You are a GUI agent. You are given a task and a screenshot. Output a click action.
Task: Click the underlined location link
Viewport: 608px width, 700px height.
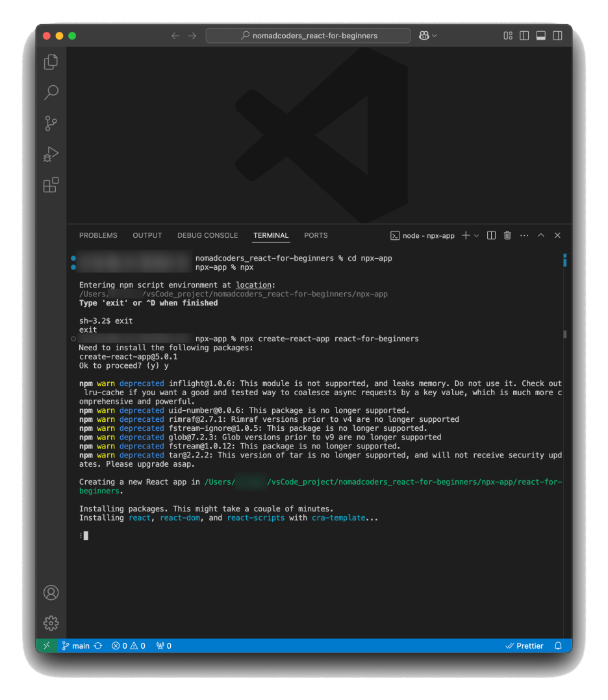(253, 285)
